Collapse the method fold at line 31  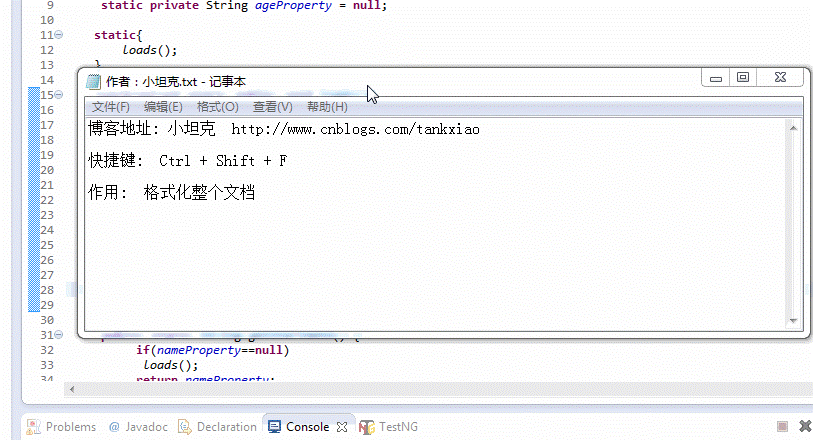click(x=59, y=335)
